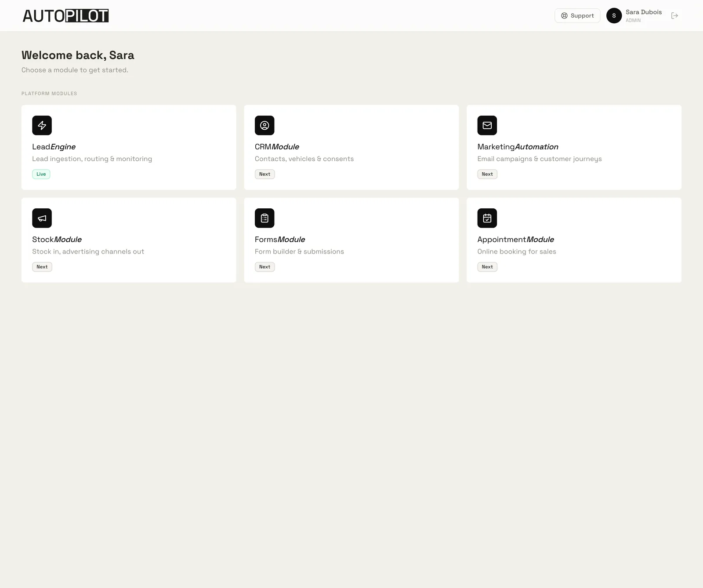703x588 pixels.
Task: Open the StockModule title
Action: pos(57,240)
